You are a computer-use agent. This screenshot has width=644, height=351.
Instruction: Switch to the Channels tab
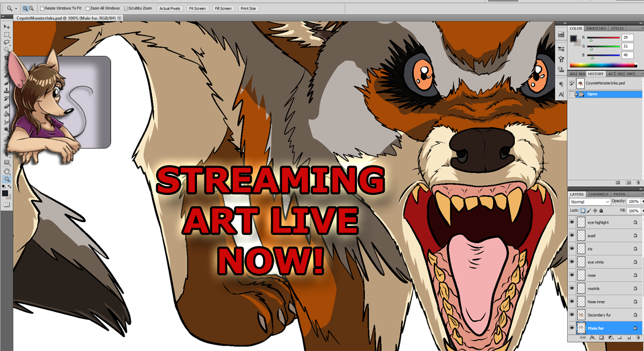[x=598, y=194]
